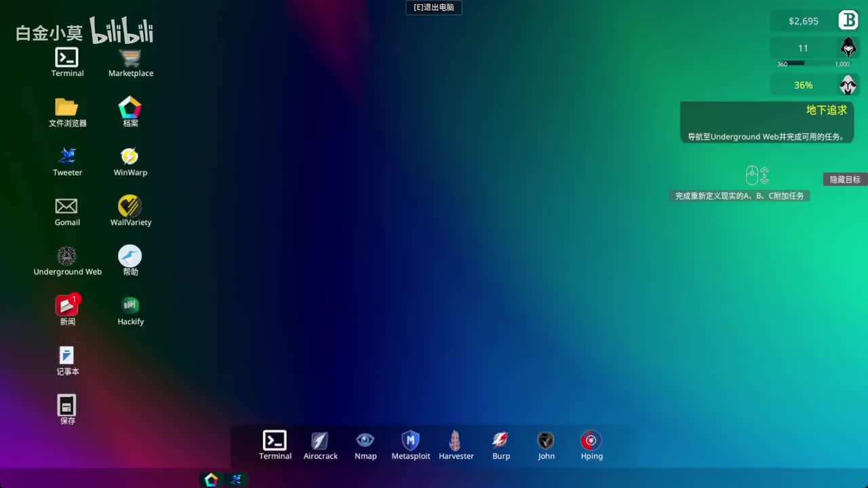Click the $2,695 money balance
This screenshot has height=488, width=868.
click(x=804, y=21)
